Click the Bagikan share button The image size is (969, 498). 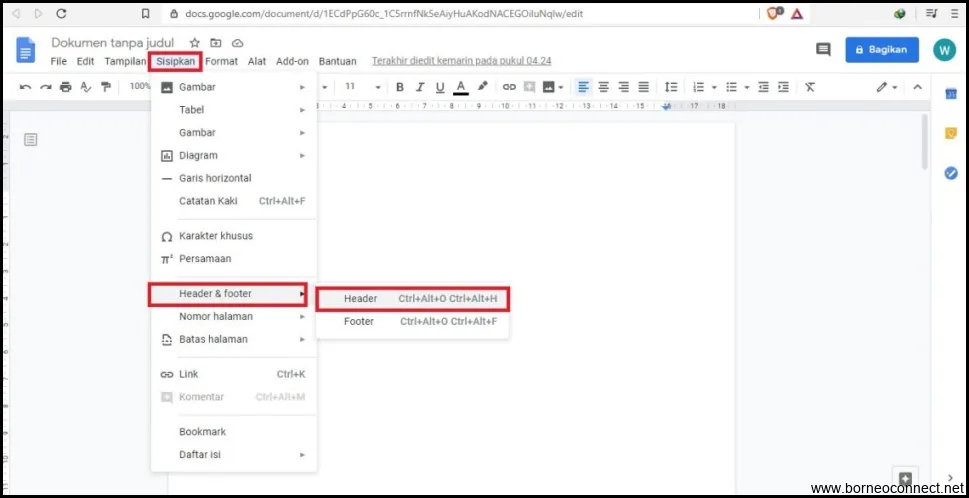point(882,50)
